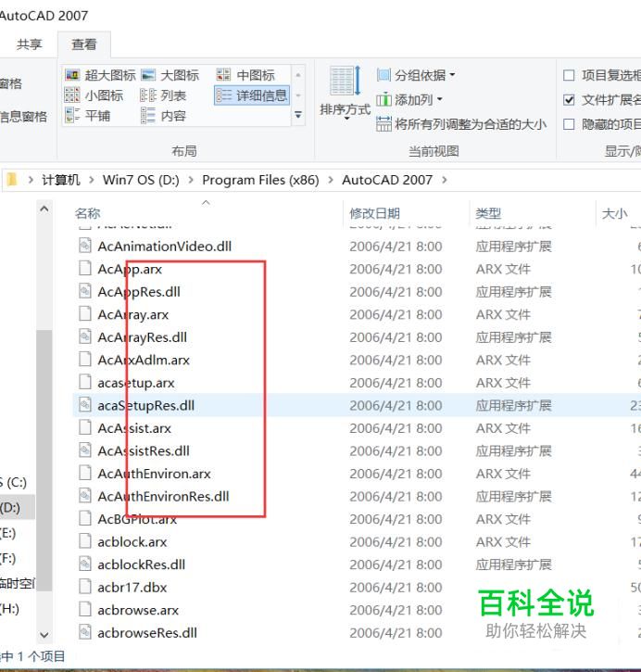Select the C: drive in navigation pane
The height and width of the screenshot is (672, 641).
click(13, 483)
